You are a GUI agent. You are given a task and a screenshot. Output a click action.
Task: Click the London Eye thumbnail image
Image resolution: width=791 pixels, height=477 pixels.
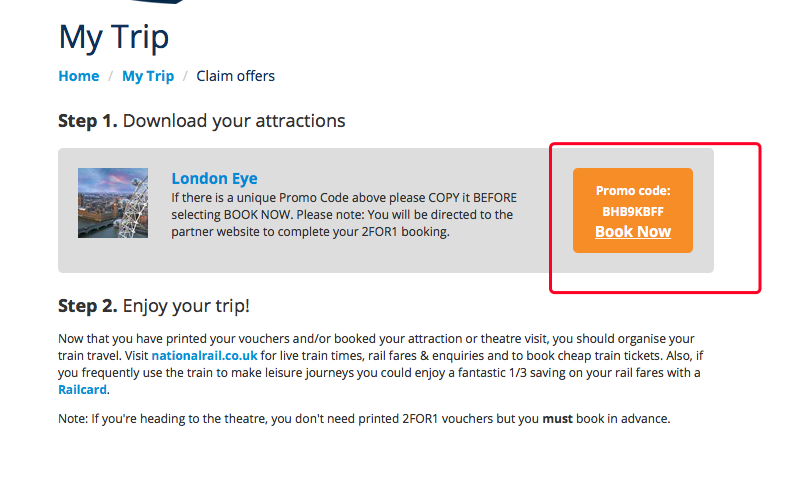pyautogui.click(x=113, y=203)
